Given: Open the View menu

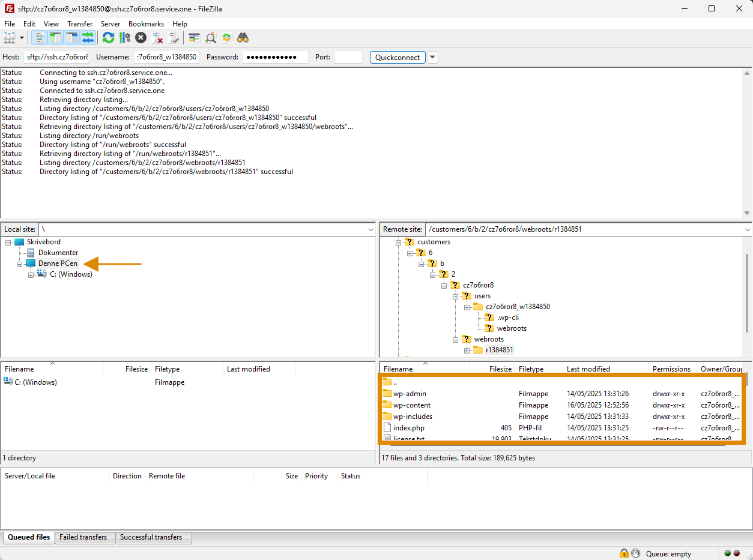Looking at the screenshot, I should (x=51, y=24).
